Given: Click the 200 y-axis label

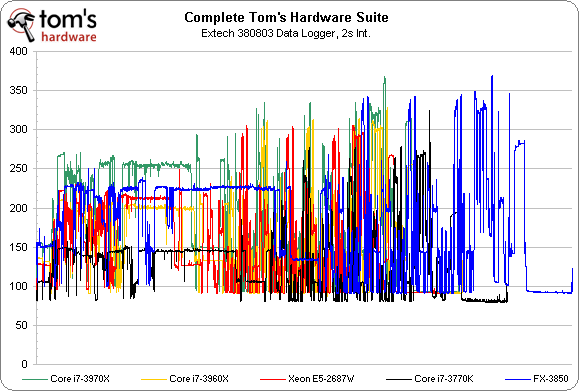Looking at the screenshot, I should point(19,208).
